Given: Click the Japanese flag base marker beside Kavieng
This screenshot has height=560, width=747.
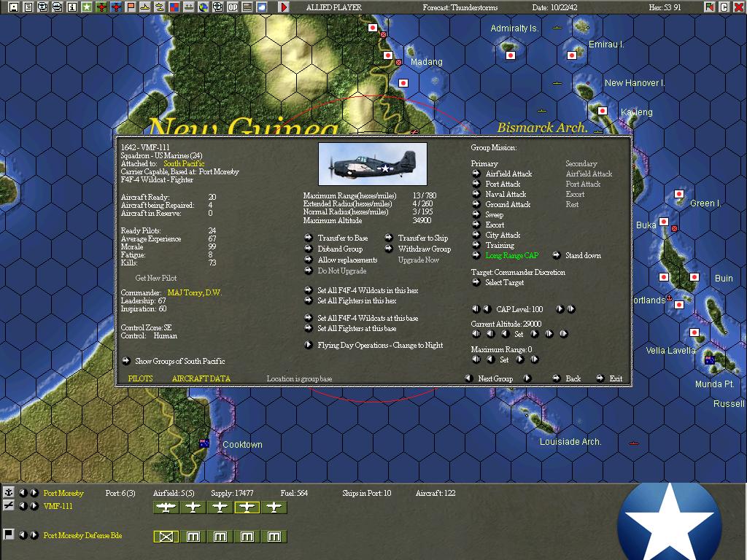Looking at the screenshot, I should click(x=603, y=111).
